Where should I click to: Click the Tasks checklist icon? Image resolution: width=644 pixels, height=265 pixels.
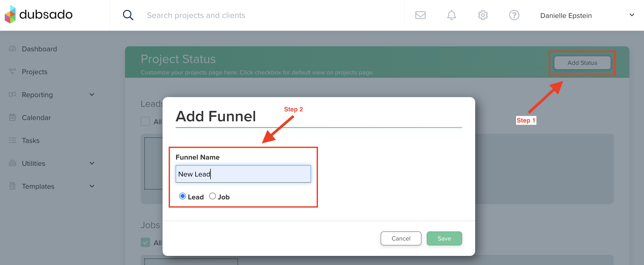12,140
